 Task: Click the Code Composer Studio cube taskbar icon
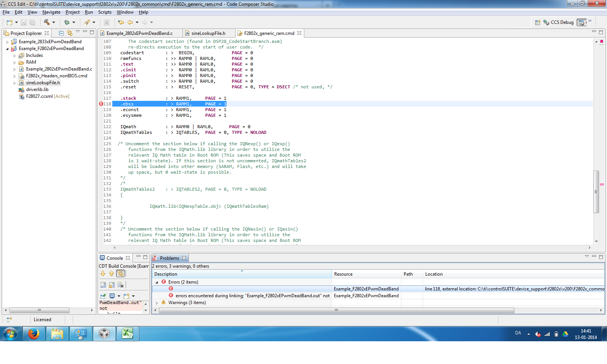(x=104, y=334)
